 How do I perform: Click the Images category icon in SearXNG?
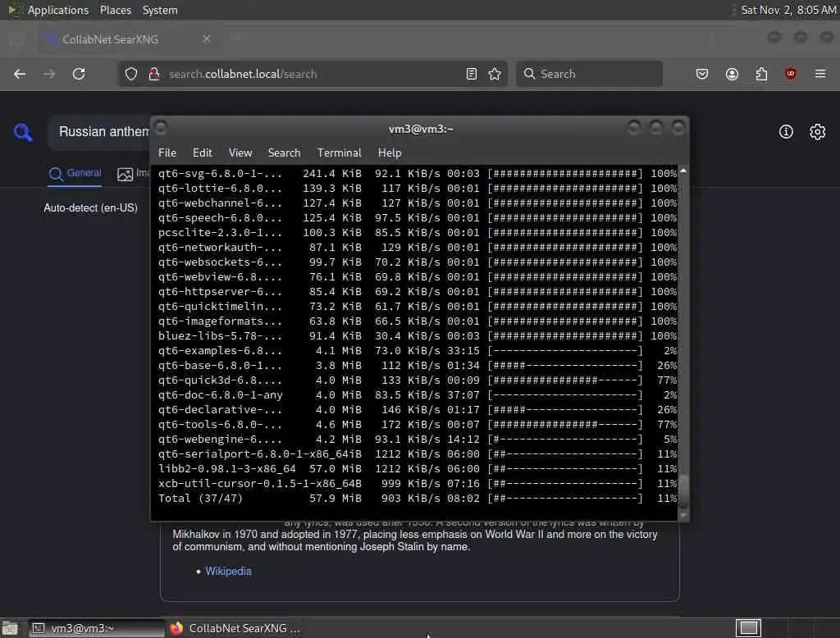pos(126,174)
